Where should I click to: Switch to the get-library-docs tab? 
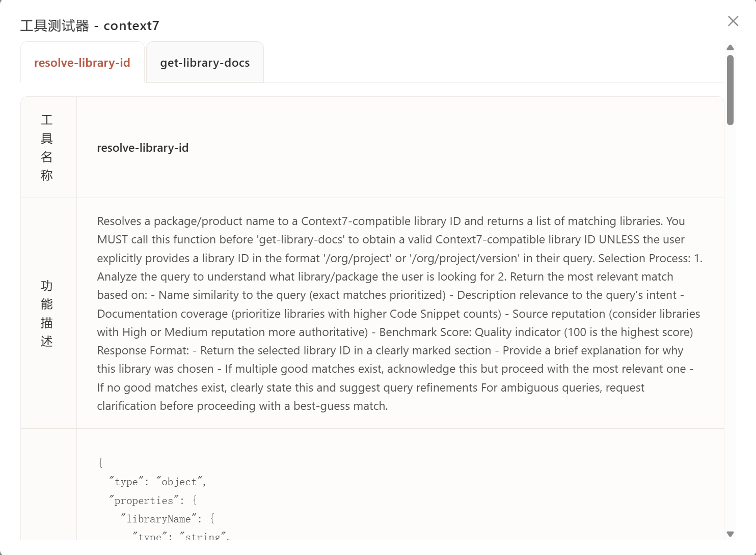(x=205, y=63)
